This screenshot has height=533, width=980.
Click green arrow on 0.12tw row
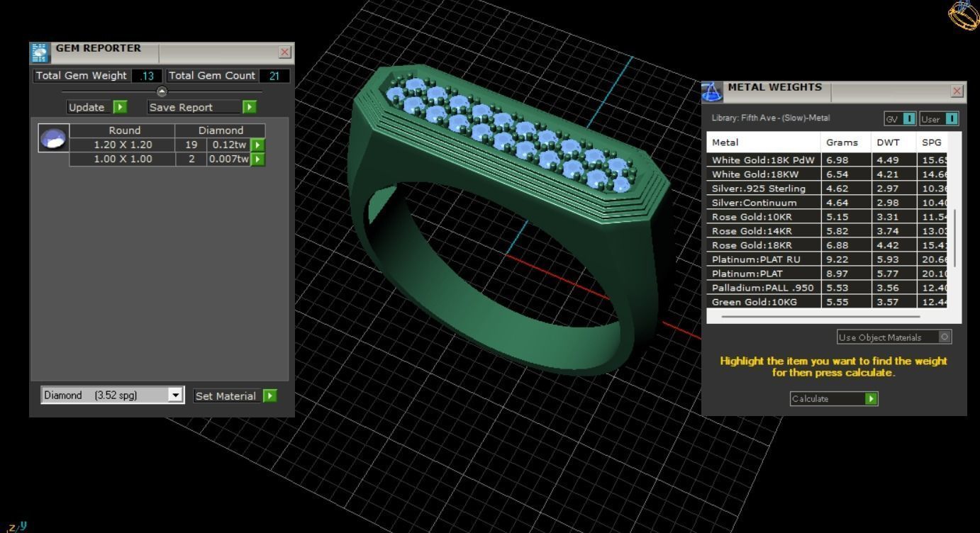click(258, 145)
